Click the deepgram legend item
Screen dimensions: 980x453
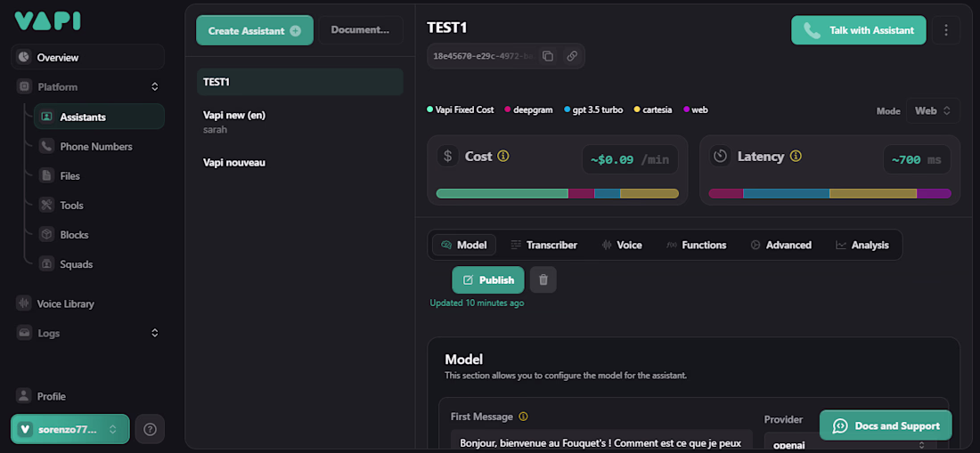point(528,109)
